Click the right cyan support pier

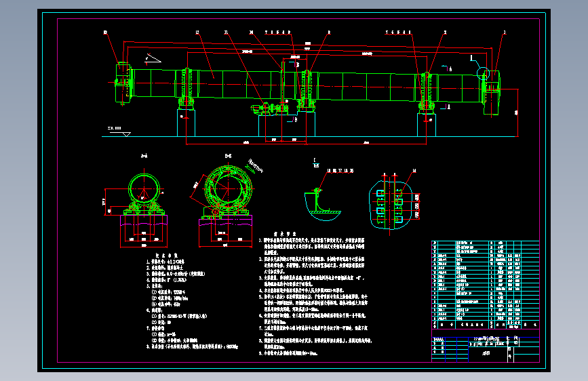(427, 125)
